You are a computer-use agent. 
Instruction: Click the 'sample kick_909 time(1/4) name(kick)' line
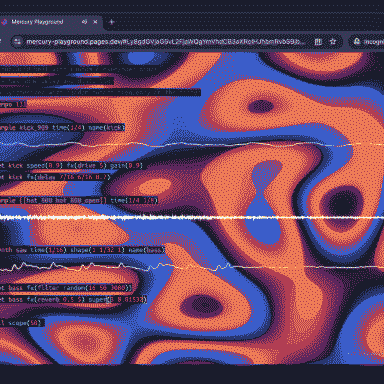pos(62,128)
